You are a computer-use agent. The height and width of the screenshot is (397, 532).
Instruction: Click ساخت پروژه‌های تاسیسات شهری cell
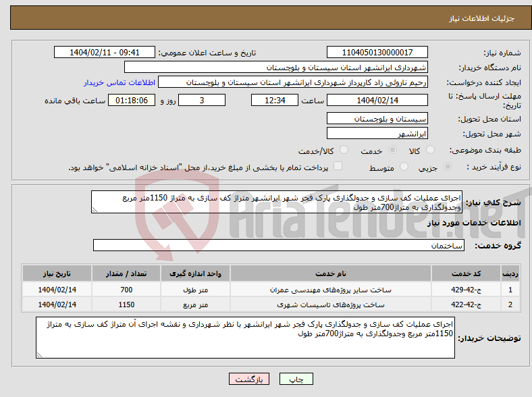pyautogui.click(x=330, y=305)
